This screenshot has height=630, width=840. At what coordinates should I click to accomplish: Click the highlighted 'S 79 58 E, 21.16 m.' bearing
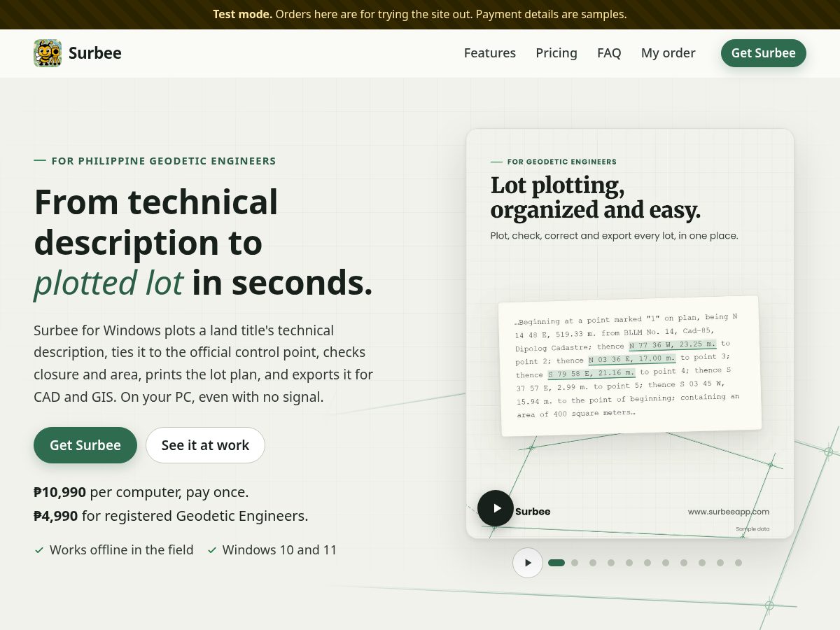tap(591, 373)
